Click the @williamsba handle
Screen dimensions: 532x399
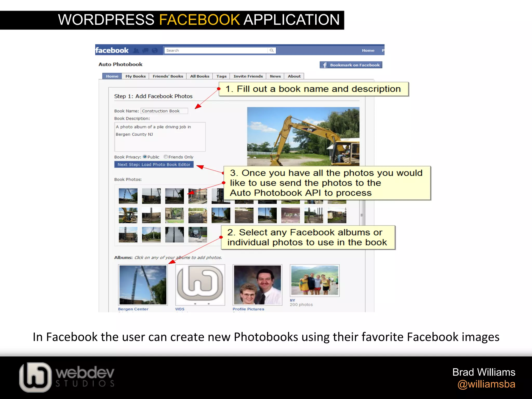(x=486, y=384)
